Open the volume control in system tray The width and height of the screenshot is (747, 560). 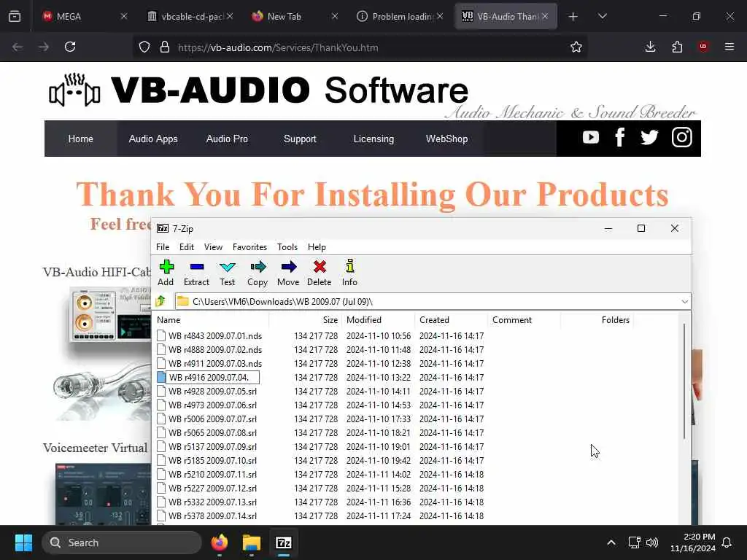[x=652, y=542]
